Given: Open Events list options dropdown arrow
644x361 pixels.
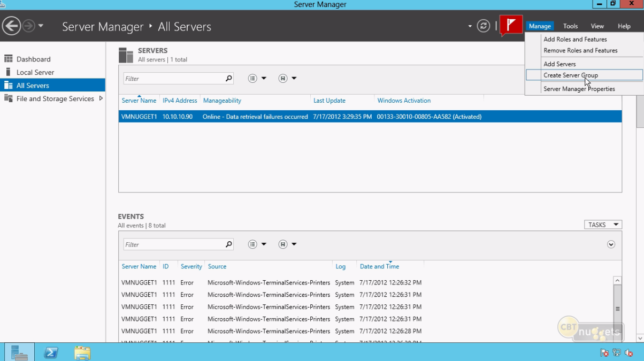Looking at the screenshot, I should [x=264, y=244].
